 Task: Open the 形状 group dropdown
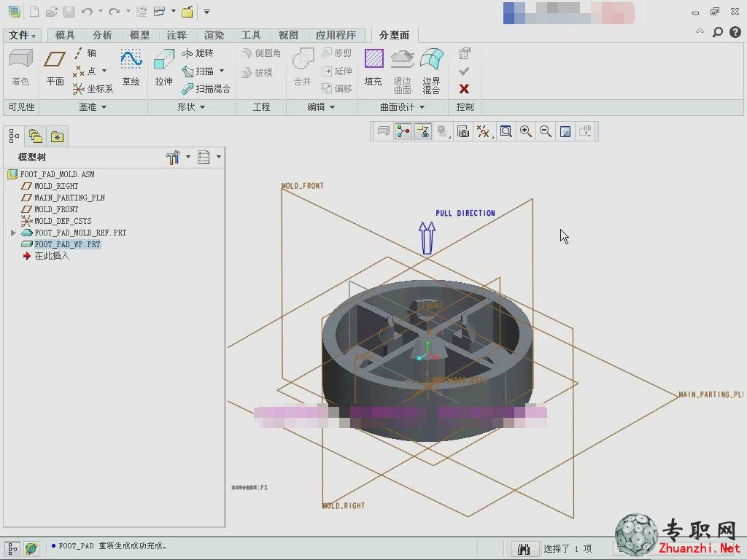(191, 107)
